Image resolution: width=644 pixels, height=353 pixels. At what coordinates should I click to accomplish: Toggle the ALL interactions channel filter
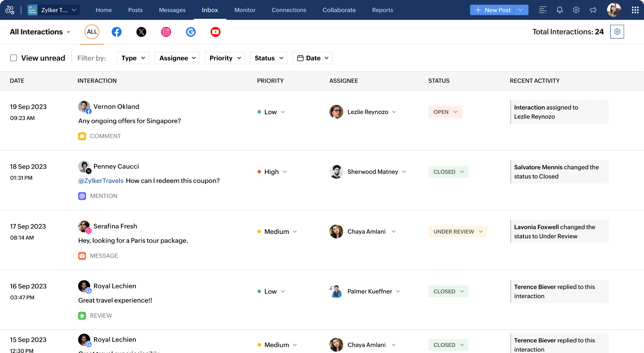(x=92, y=32)
